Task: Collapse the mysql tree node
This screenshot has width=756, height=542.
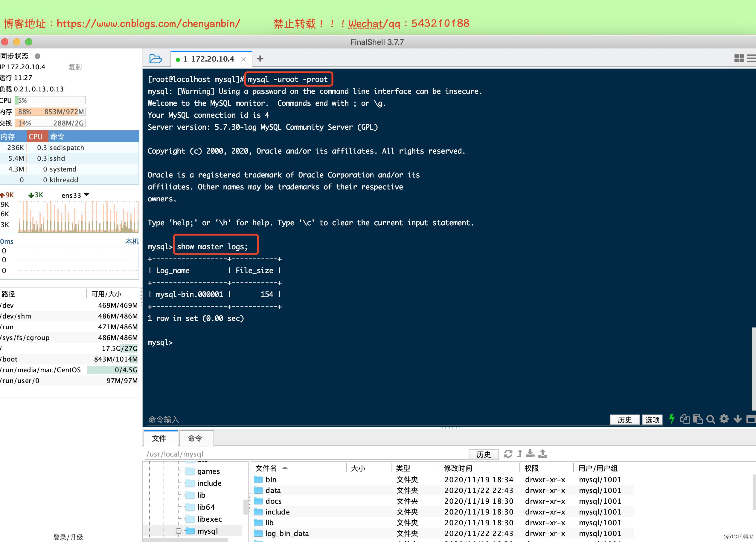Action: [178, 531]
